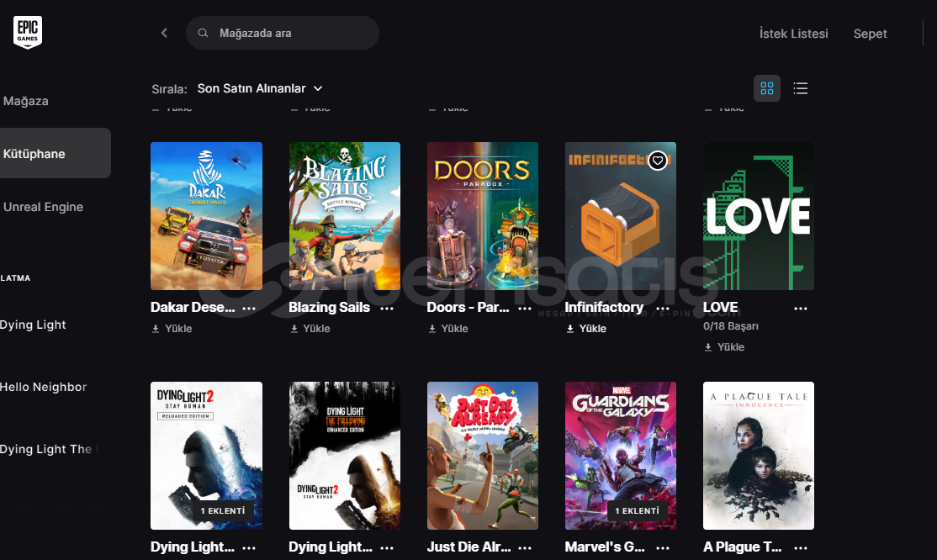Focus the Mağazada ara search field
Viewport: 937px width, 560px height.
point(282,33)
